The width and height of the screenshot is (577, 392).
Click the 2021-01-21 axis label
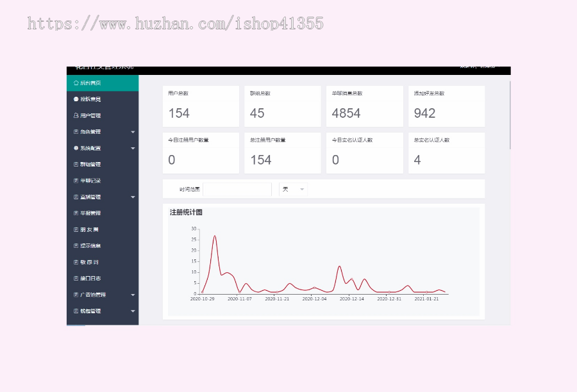pyautogui.click(x=426, y=299)
